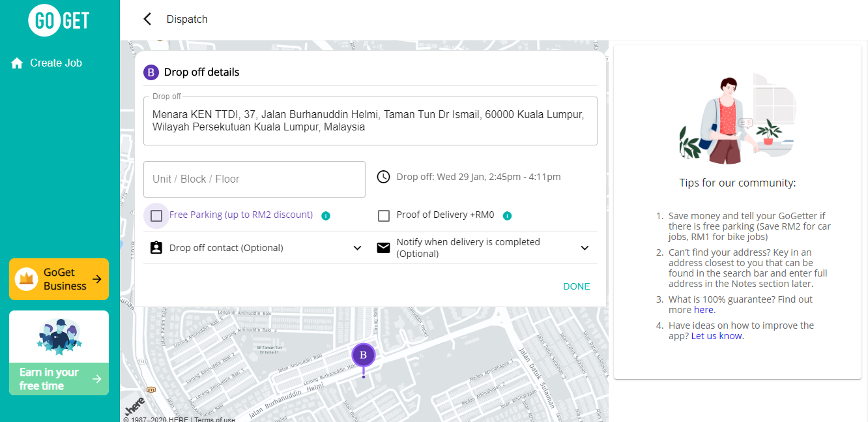Viewport: 868px width, 422px height.
Task: Expand Notify when delivery completed chevron
Action: (x=585, y=248)
